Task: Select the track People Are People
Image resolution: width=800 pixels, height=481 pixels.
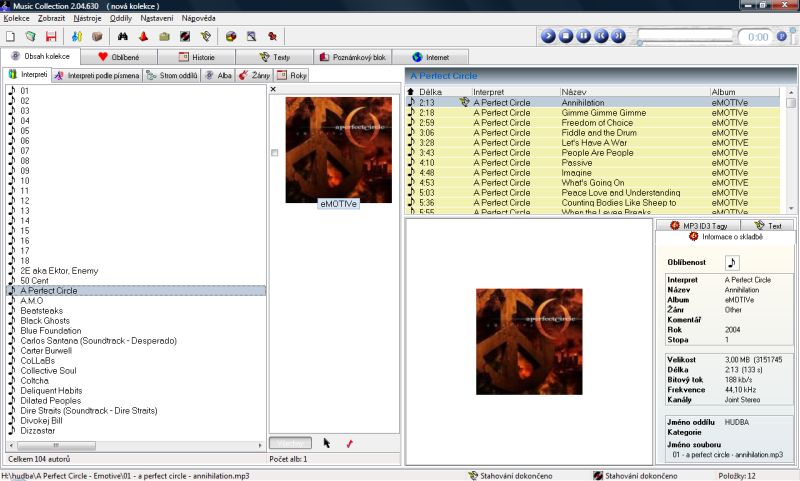Action: [x=597, y=153]
